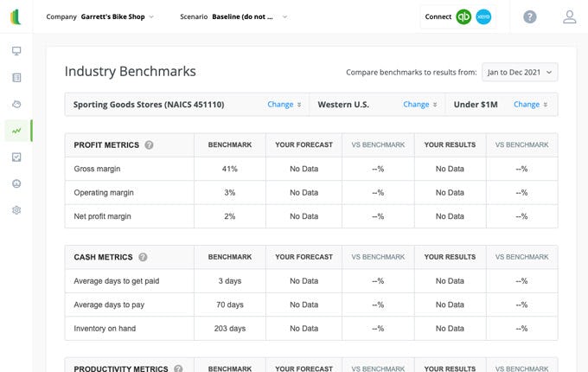Image resolution: width=588 pixels, height=372 pixels.
Task: Open settings gear in sidebar
Action: pos(16,210)
